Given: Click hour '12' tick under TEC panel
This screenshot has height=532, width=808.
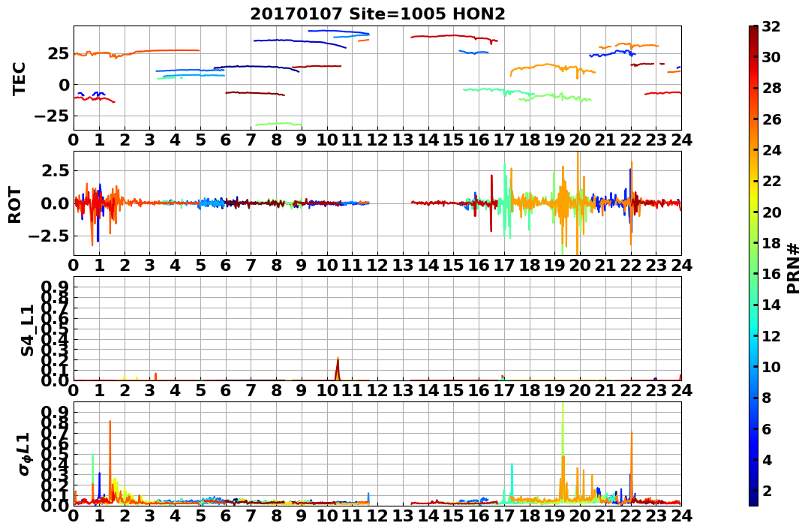Looking at the screenshot, I should tap(377, 140).
